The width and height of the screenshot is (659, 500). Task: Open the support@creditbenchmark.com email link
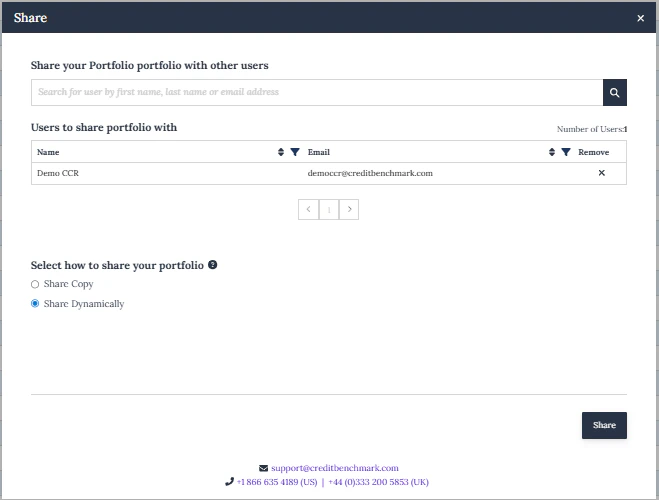(x=335, y=468)
